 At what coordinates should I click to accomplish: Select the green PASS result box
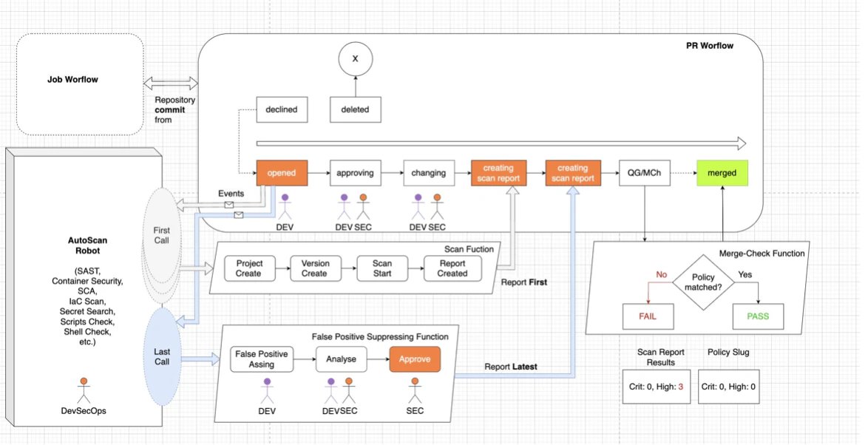[x=758, y=316]
